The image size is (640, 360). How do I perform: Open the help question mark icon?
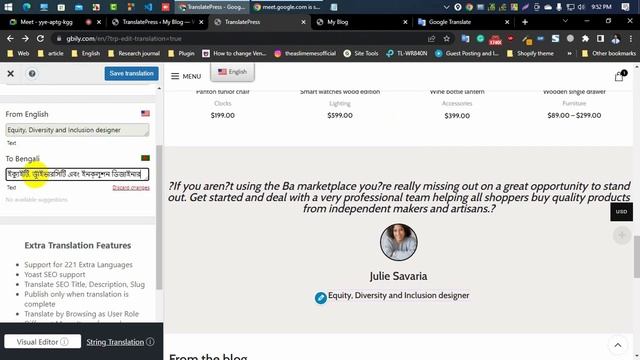(x=32, y=73)
